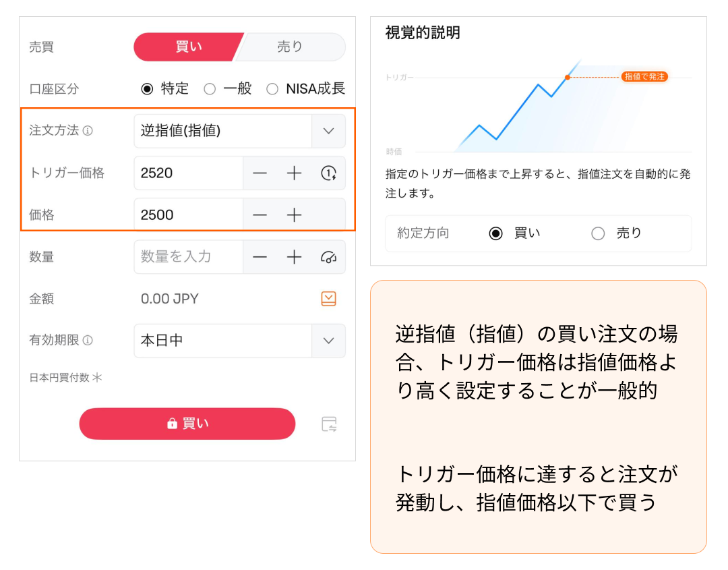Select 特定 account type radio
The image size is (728, 570).
(147, 89)
